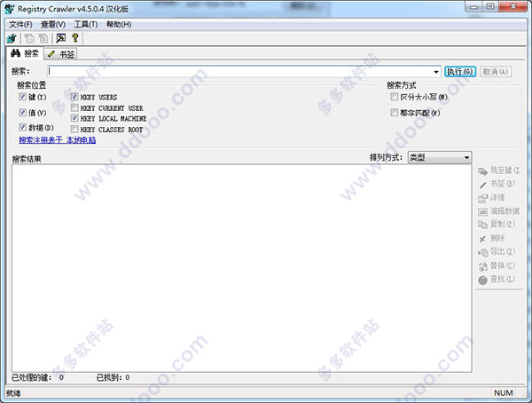This screenshot has height=403, width=532.
Task: Click the 删除 side panel button
Action: (491, 238)
